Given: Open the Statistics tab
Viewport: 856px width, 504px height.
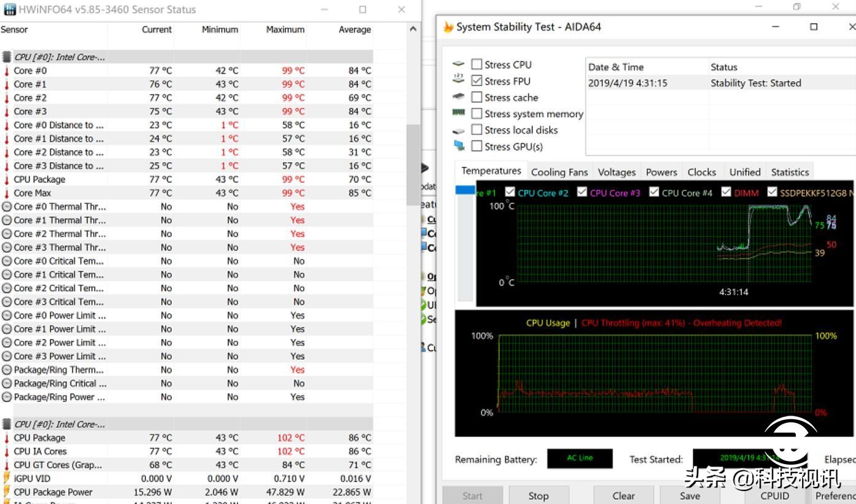Looking at the screenshot, I should 790,173.
